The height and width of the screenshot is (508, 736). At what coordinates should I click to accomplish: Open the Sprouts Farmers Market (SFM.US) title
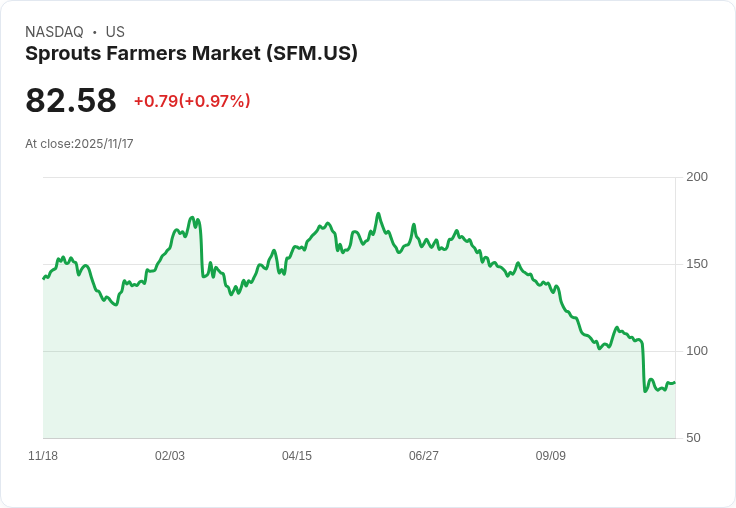pos(191,53)
